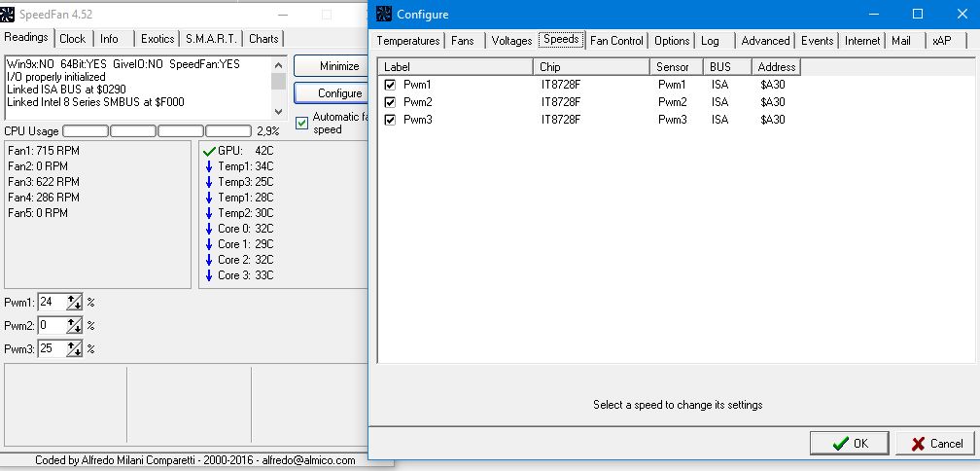This screenshot has height=471, width=980.
Task: Click the Fan5: 0 RPM reading
Action: click(38, 213)
